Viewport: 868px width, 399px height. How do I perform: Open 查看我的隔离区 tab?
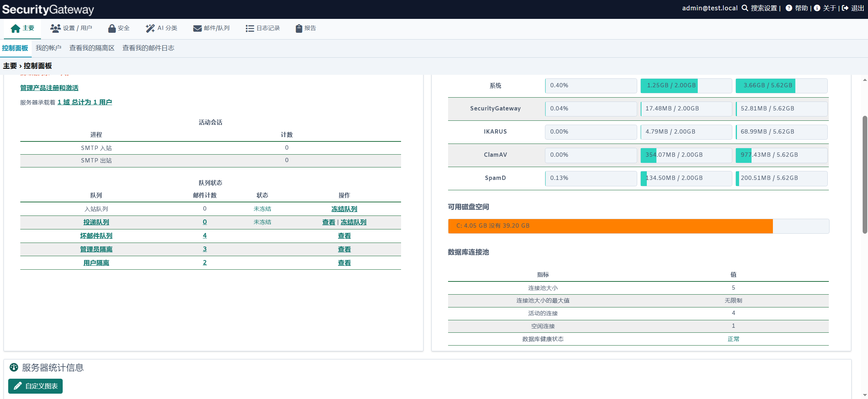pyautogui.click(x=92, y=48)
